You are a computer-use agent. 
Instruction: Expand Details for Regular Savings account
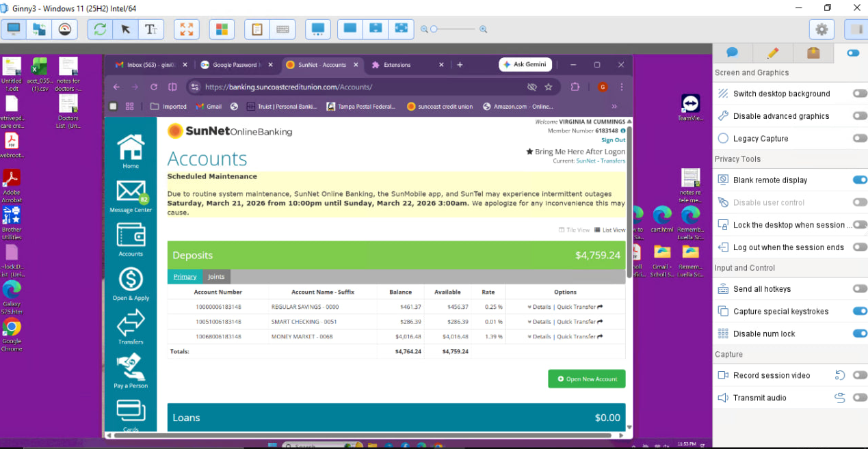point(541,307)
